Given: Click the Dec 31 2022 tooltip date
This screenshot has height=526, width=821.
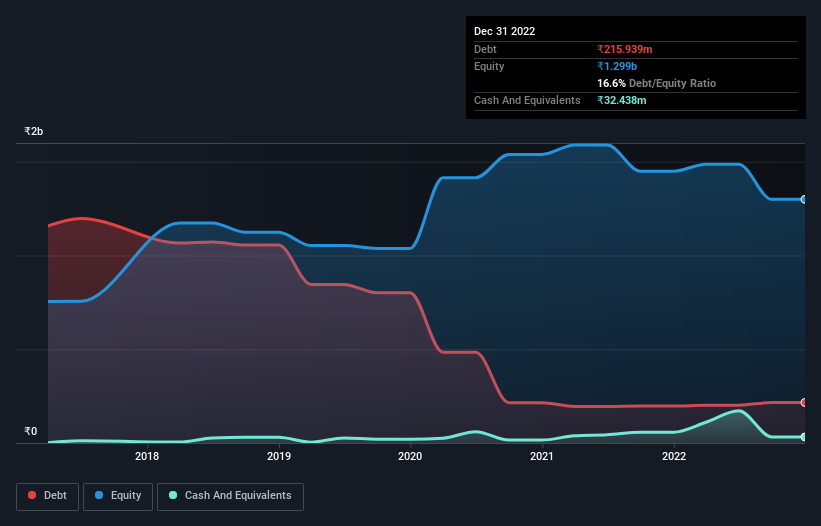Looking at the screenshot, I should (504, 31).
